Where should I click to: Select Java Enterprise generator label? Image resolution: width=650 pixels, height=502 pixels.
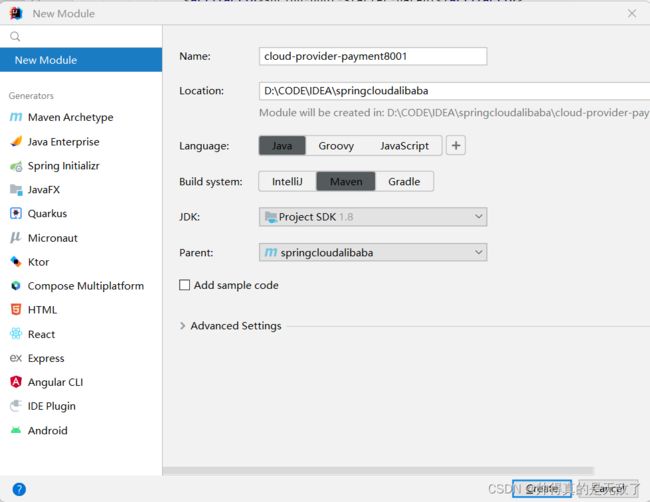(x=63, y=142)
